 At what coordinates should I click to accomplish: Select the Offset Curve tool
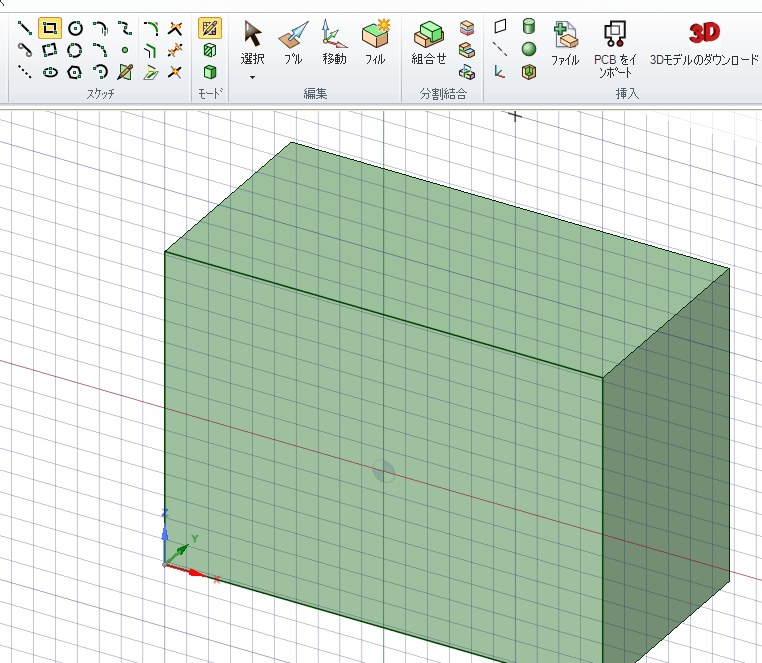click(151, 50)
